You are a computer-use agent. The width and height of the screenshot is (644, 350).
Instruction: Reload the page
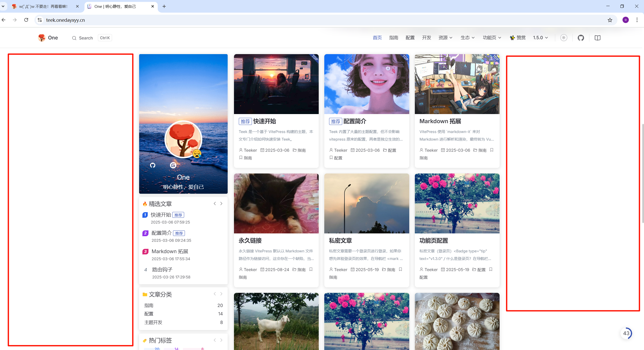(x=26, y=20)
